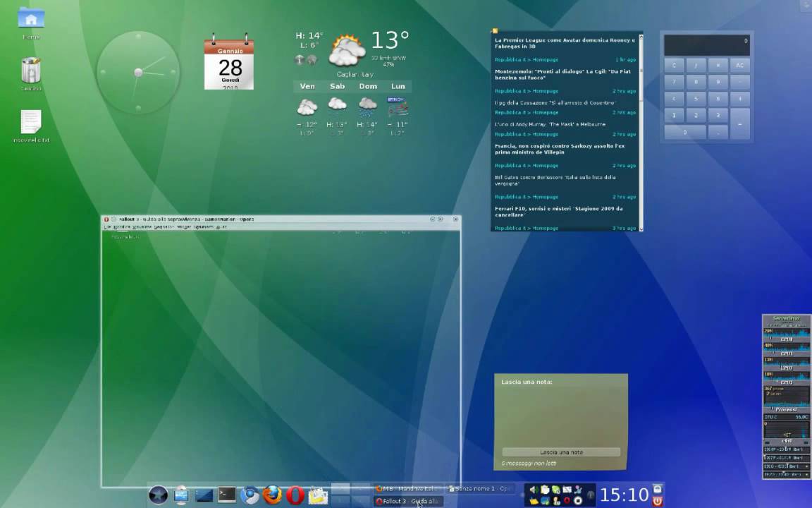Launch the terminal from the panel

(227, 495)
